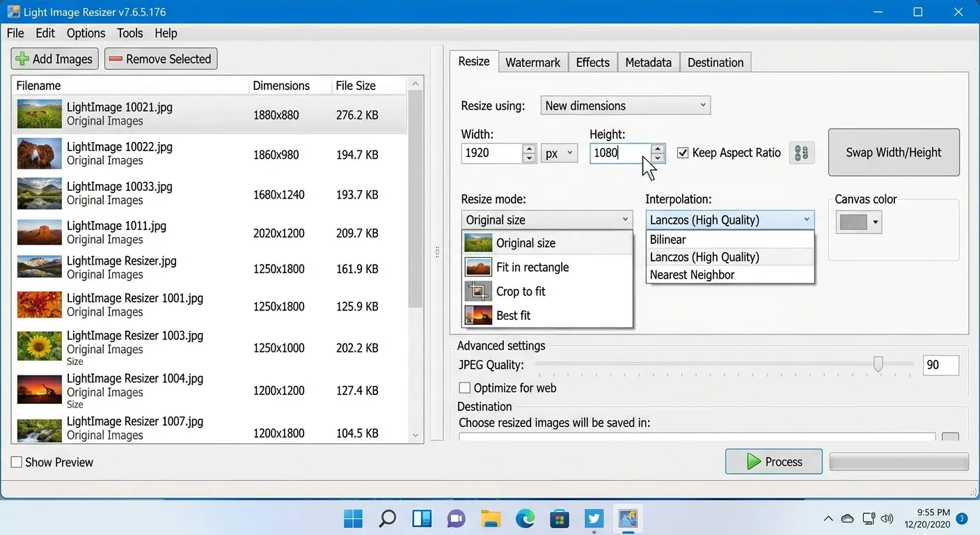
Task: Sort the list by the File Size column
Action: pos(369,86)
